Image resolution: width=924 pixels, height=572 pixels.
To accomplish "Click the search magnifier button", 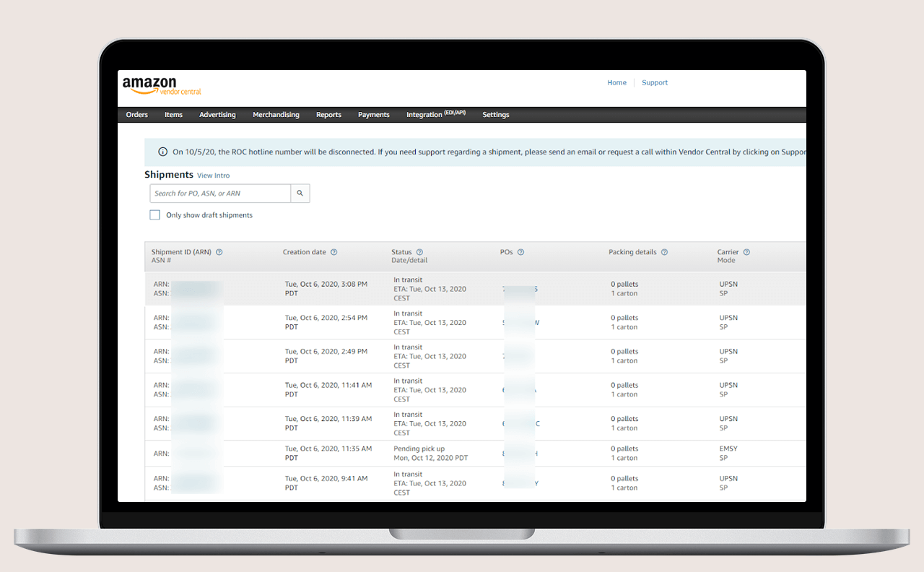I will 300,194.
